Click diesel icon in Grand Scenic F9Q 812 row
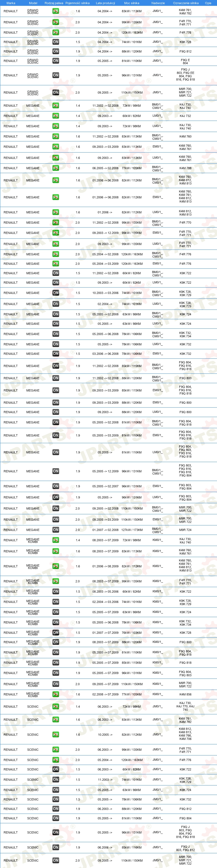The width and height of the screenshot is (217, 868). click(55, 51)
